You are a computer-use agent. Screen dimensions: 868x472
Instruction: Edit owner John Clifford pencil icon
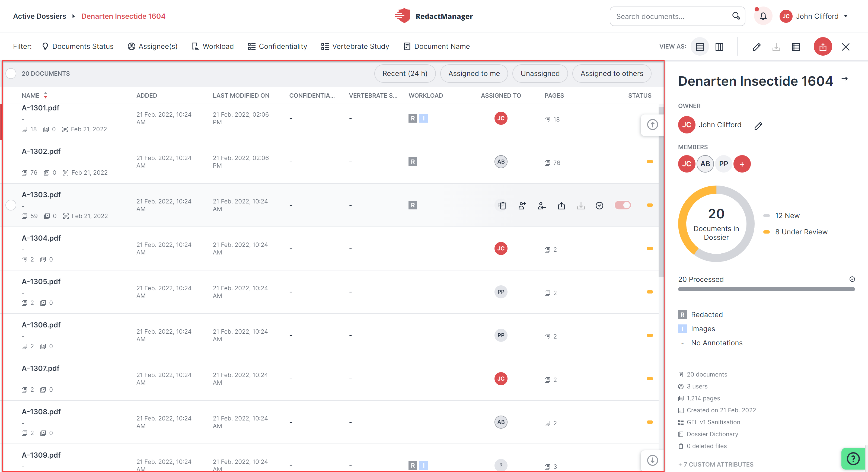[758, 126]
